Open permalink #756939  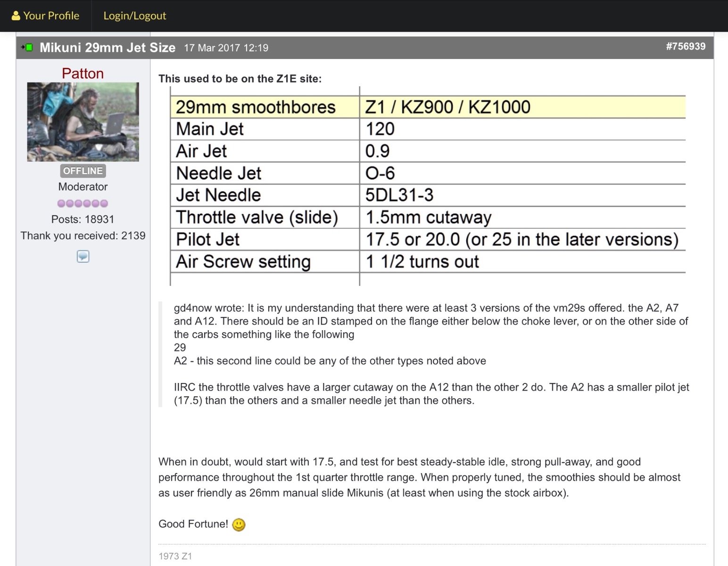click(685, 46)
